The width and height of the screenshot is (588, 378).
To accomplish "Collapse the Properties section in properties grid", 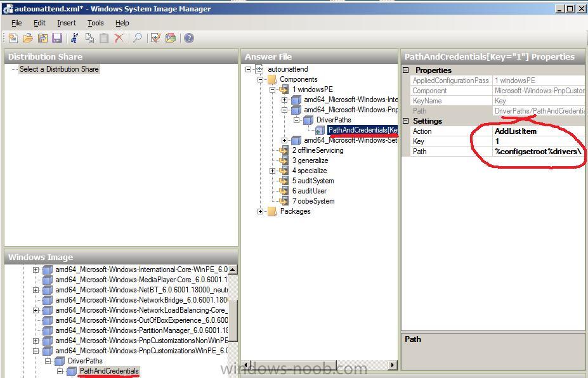I will [x=406, y=70].
